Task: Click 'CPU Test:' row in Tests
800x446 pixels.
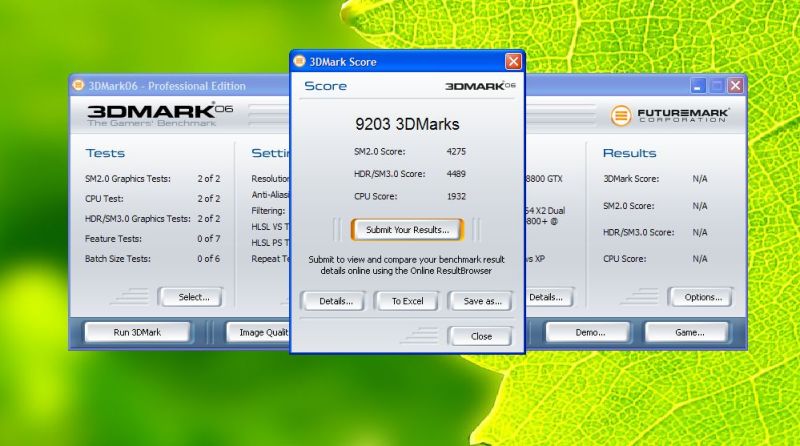Action: click(x=153, y=199)
